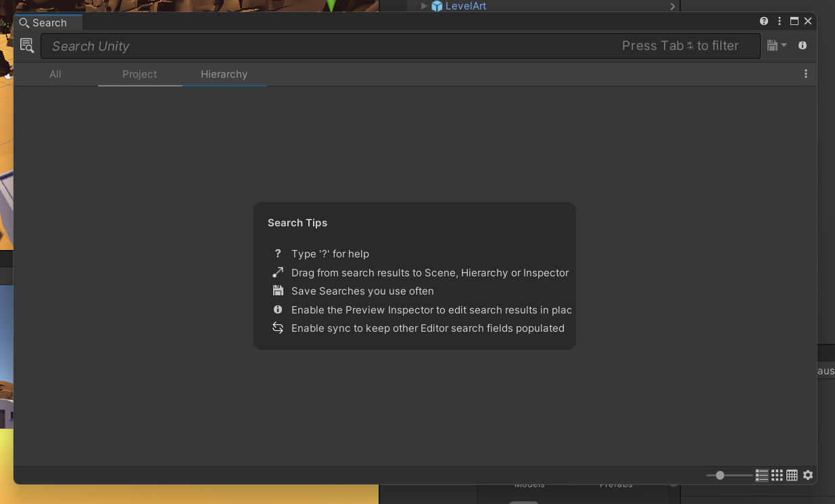Image resolution: width=835 pixels, height=504 pixels.
Task: Switch to the Hierarchy tab
Action: (224, 74)
